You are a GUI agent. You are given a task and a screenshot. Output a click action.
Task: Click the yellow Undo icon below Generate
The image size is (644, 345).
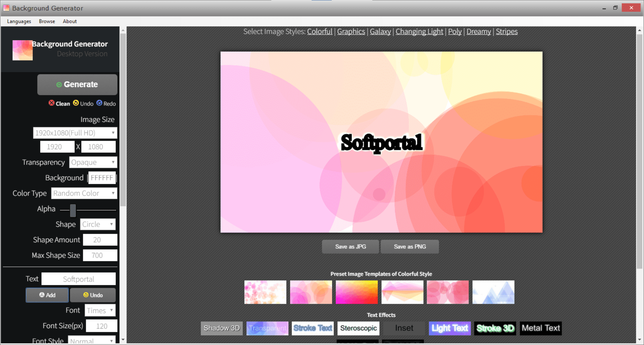click(76, 103)
